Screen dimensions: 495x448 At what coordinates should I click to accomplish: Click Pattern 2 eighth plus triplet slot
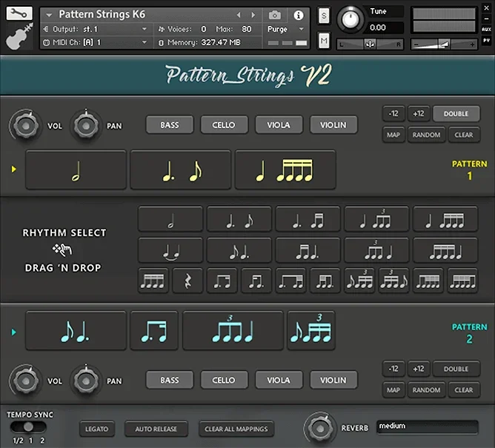tap(311, 331)
